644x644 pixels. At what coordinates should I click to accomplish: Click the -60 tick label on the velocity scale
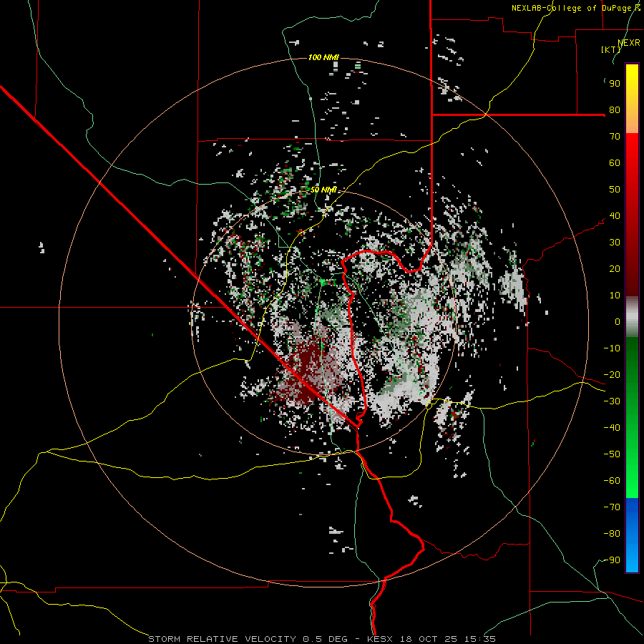coord(612,481)
